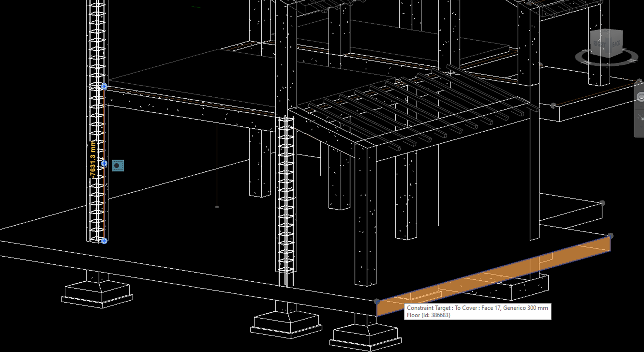Viewport: 644px width, 352px height.
Task: Click the bottom blue diamond grip on the rebar
Action: coord(104,240)
